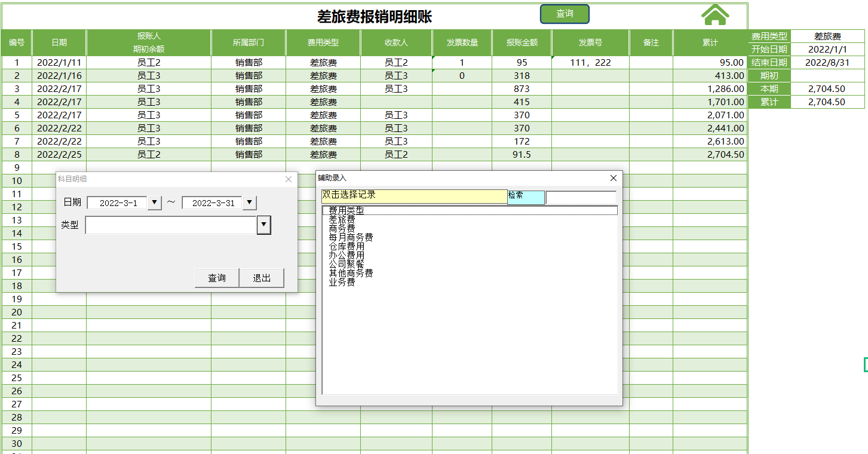
Task: Select the amount cell 415
Action: pyautogui.click(x=522, y=102)
